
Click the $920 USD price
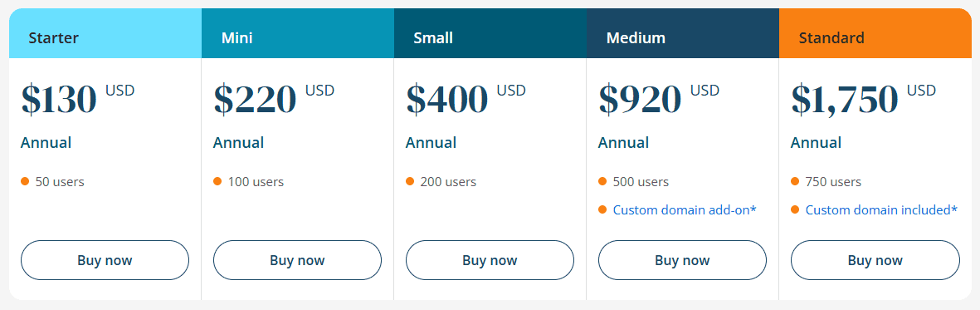tap(659, 98)
